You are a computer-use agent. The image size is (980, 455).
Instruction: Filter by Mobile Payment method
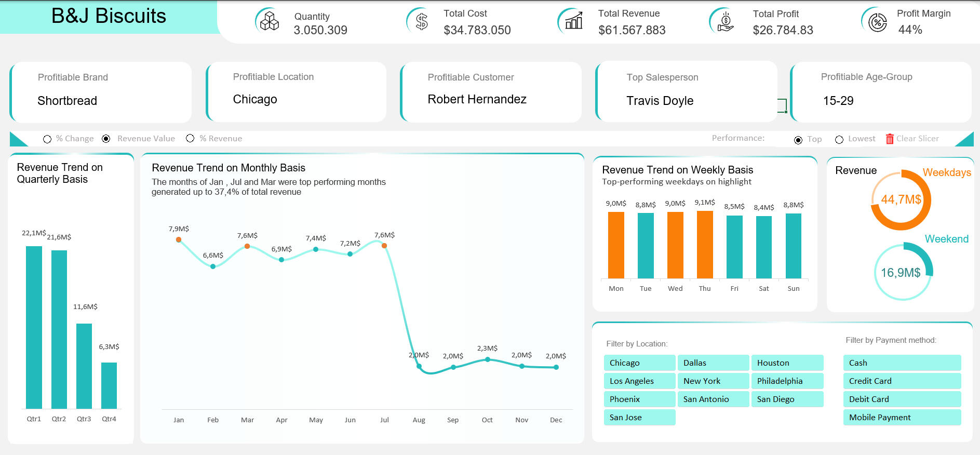click(902, 417)
